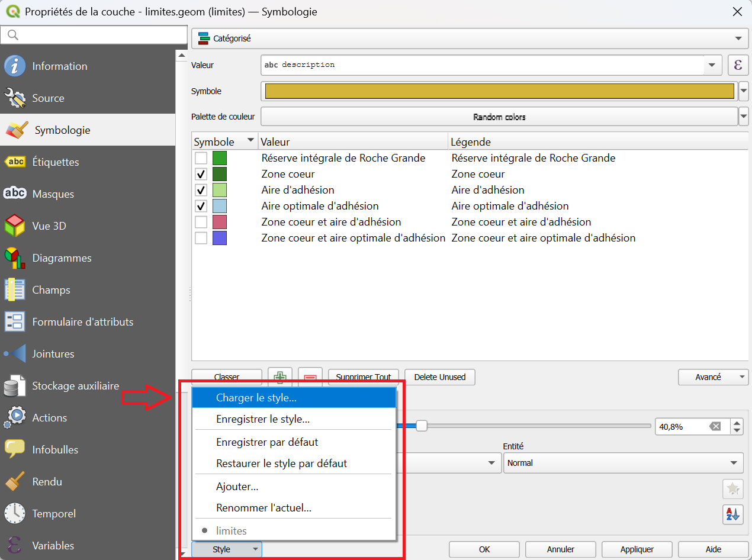The width and height of the screenshot is (752, 560).
Task: Select the Source wrench icon
Action: point(15,98)
